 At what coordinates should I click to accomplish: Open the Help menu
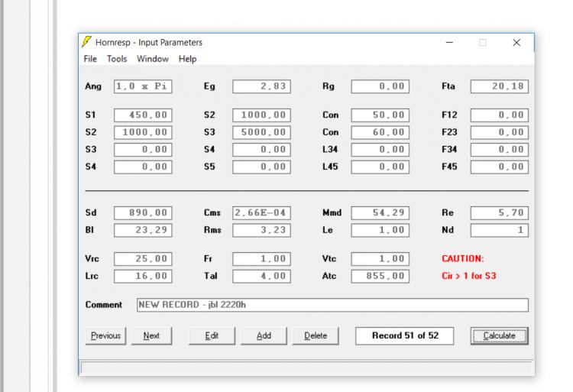point(187,59)
